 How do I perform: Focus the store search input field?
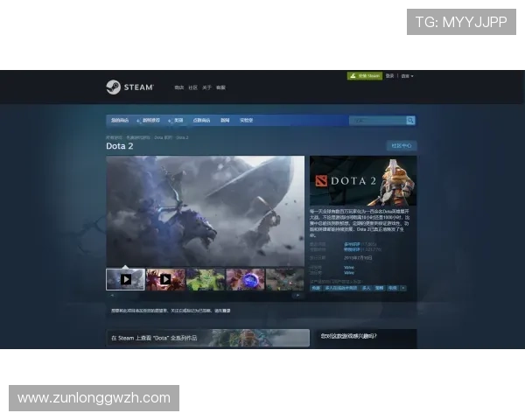point(378,121)
